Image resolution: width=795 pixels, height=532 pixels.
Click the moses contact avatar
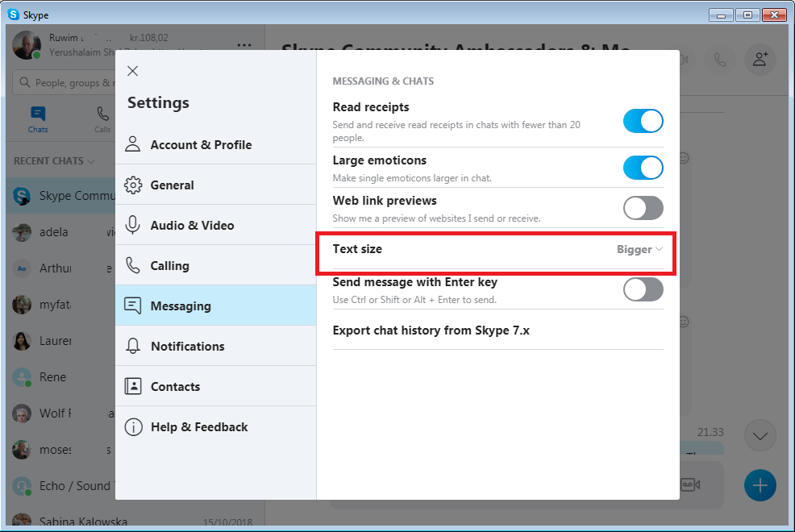coord(22,450)
